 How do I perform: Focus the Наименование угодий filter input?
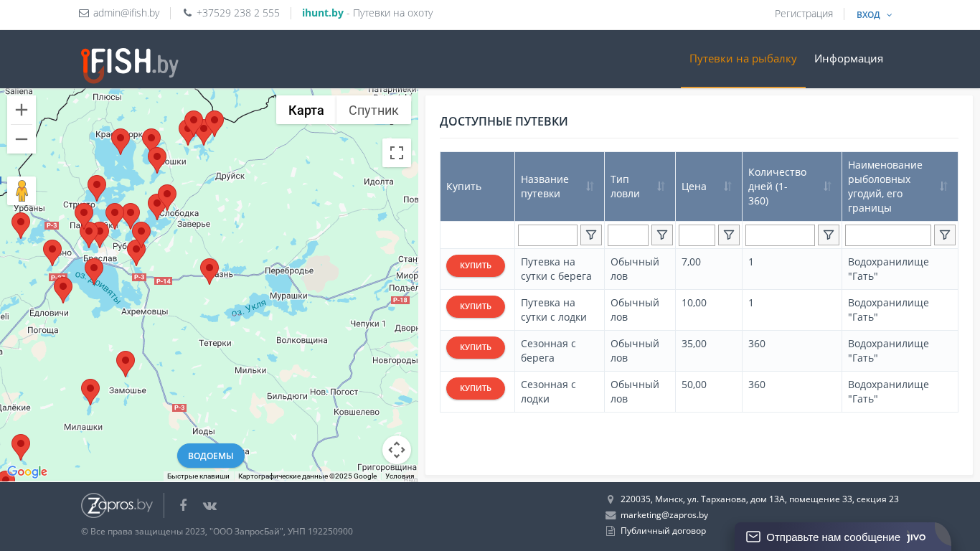[888, 235]
